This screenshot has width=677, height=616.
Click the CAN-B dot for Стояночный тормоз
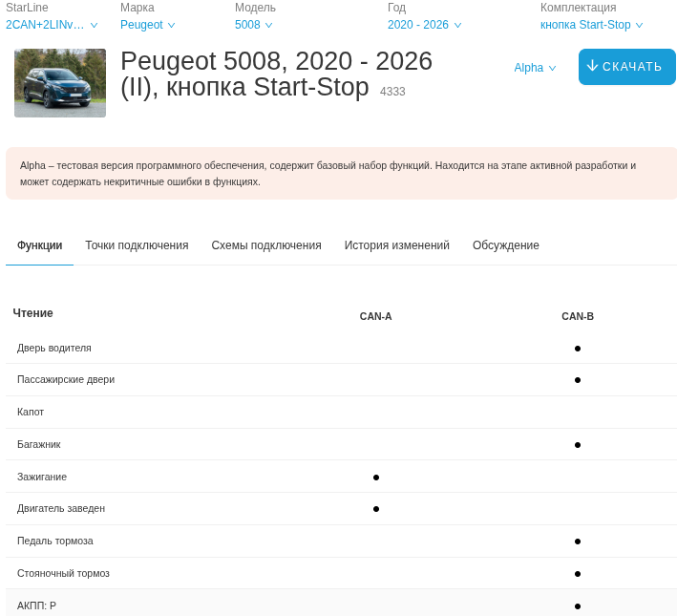tap(578, 574)
